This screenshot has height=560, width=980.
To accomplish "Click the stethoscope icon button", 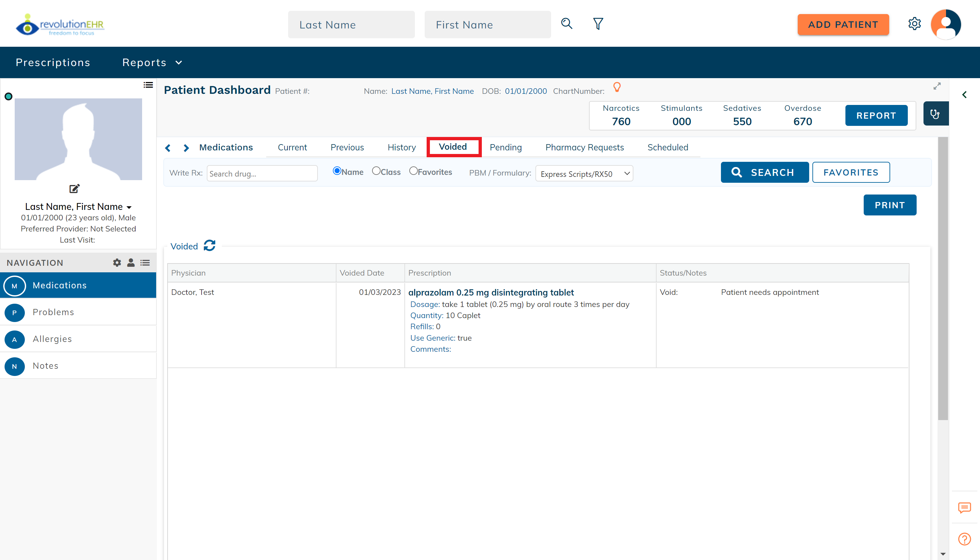I will point(935,114).
